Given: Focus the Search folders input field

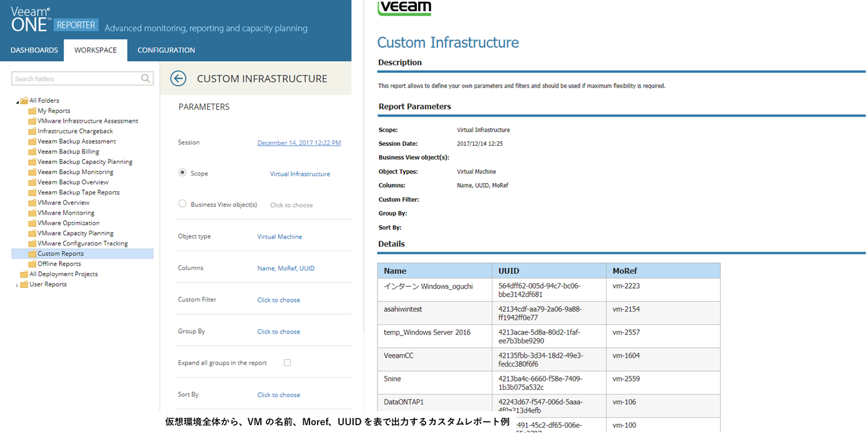Looking at the screenshot, I should coord(82,79).
